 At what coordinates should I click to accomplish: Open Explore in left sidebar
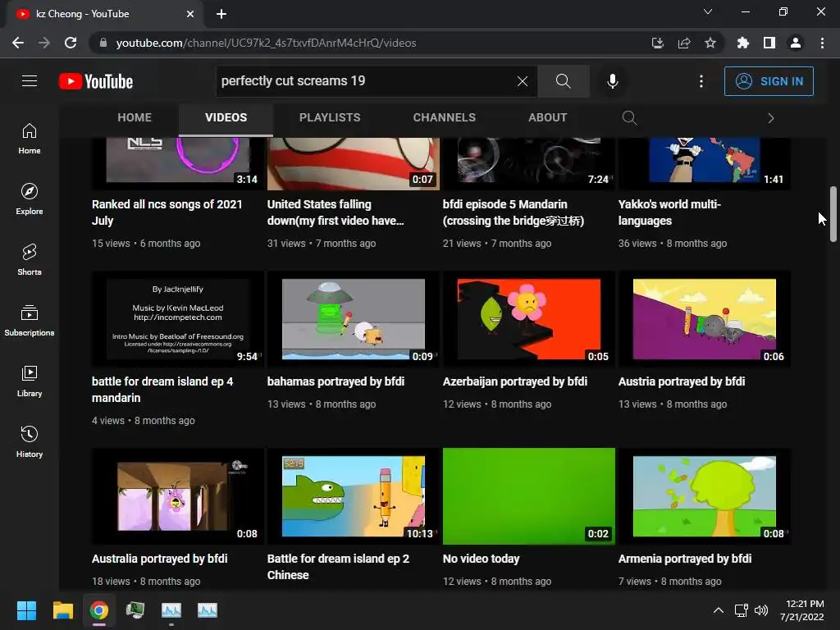[x=30, y=199]
